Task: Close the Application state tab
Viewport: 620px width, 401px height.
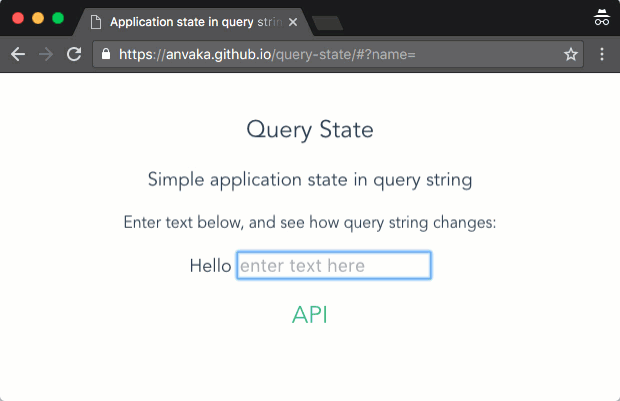Action: pyautogui.click(x=293, y=21)
